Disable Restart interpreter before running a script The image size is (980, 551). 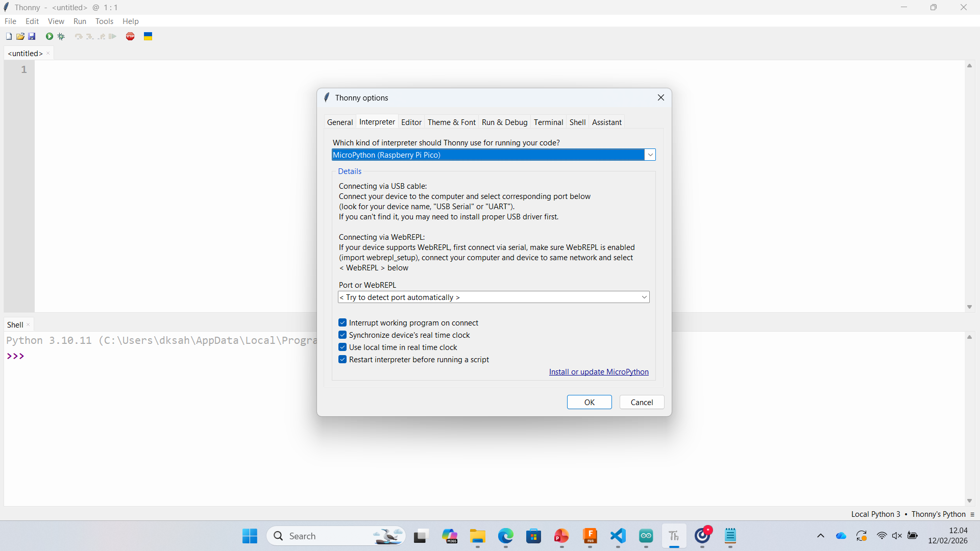(x=342, y=360)
